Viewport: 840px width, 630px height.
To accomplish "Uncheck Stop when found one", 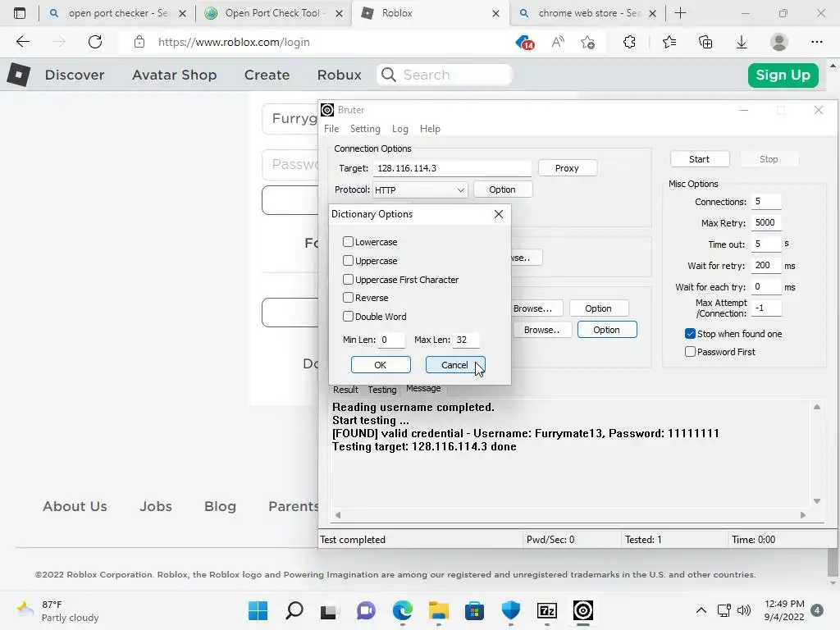I will (690, 334).
